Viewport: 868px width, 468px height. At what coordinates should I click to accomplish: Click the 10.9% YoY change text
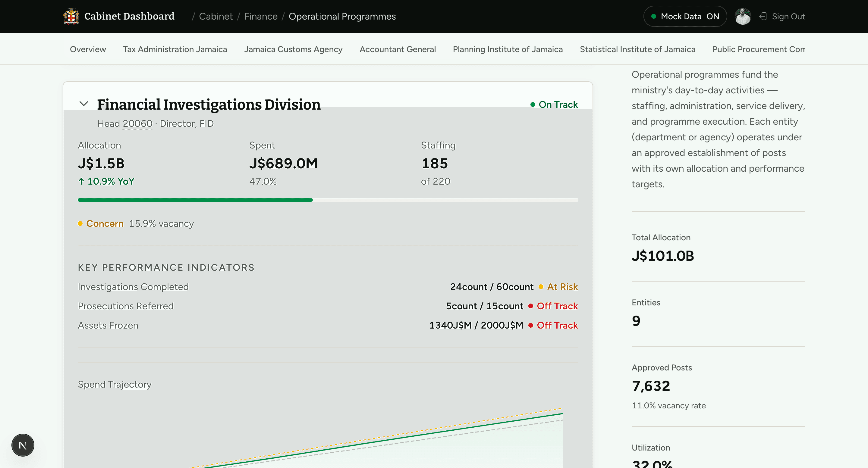[111, 181]
